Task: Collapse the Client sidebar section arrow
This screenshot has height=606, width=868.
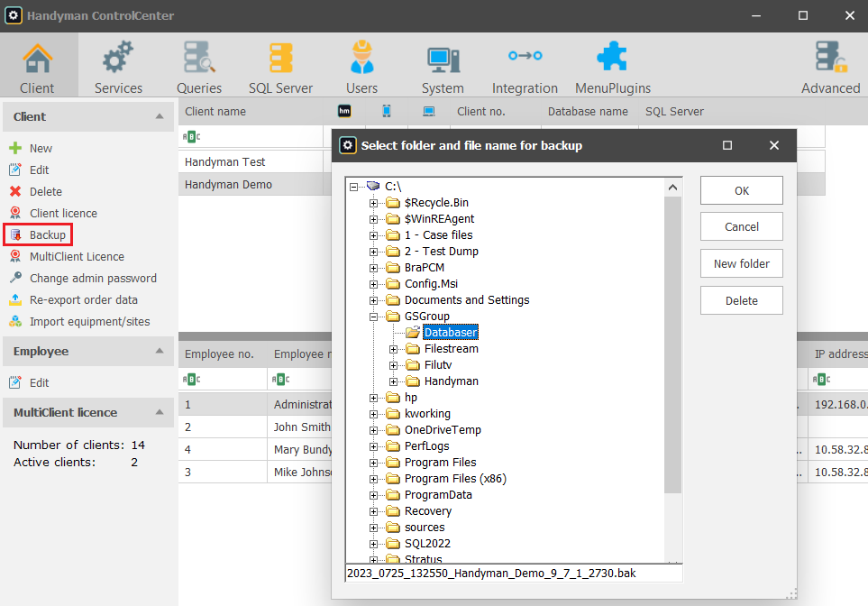Action: (160, 116)
